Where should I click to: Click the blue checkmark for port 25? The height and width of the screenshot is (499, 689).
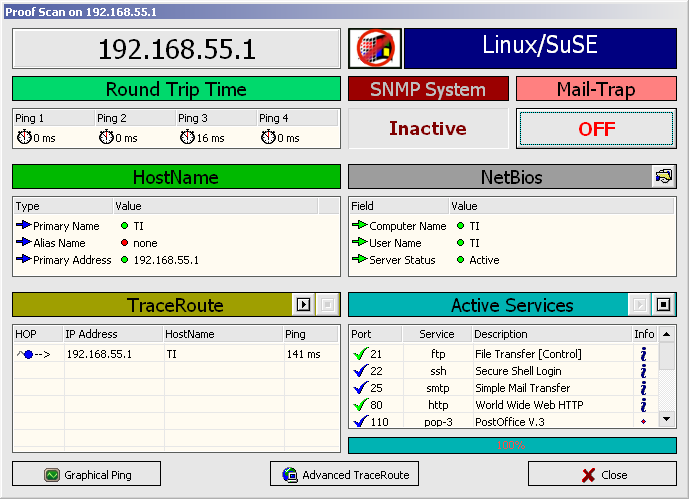coord(360,387)
